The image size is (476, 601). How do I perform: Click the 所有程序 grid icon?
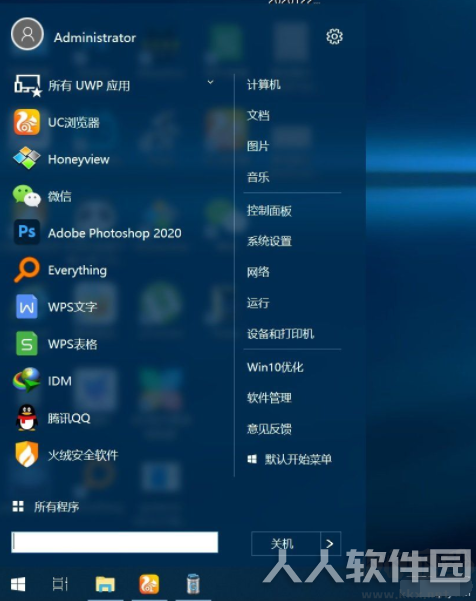18,506
